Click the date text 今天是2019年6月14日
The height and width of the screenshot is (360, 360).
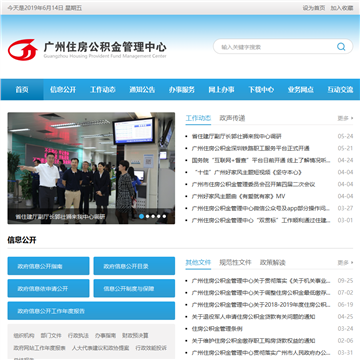point(35,8)
